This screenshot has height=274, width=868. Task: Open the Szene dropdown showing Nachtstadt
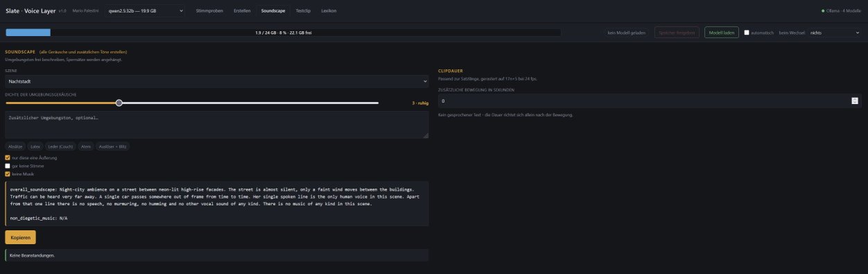tap(217, 81)
